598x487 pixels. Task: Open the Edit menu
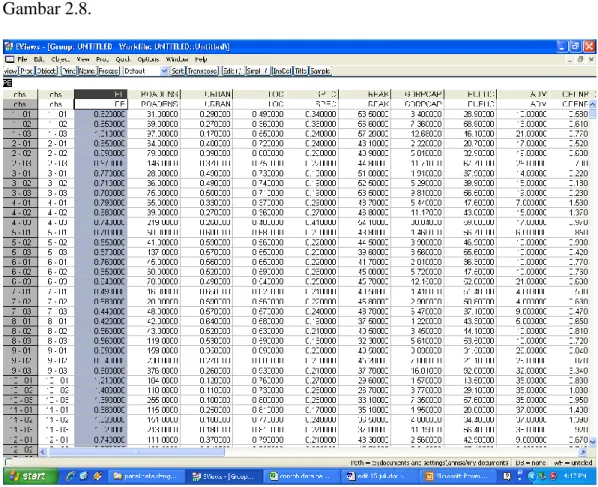click(x=39, y=59)
